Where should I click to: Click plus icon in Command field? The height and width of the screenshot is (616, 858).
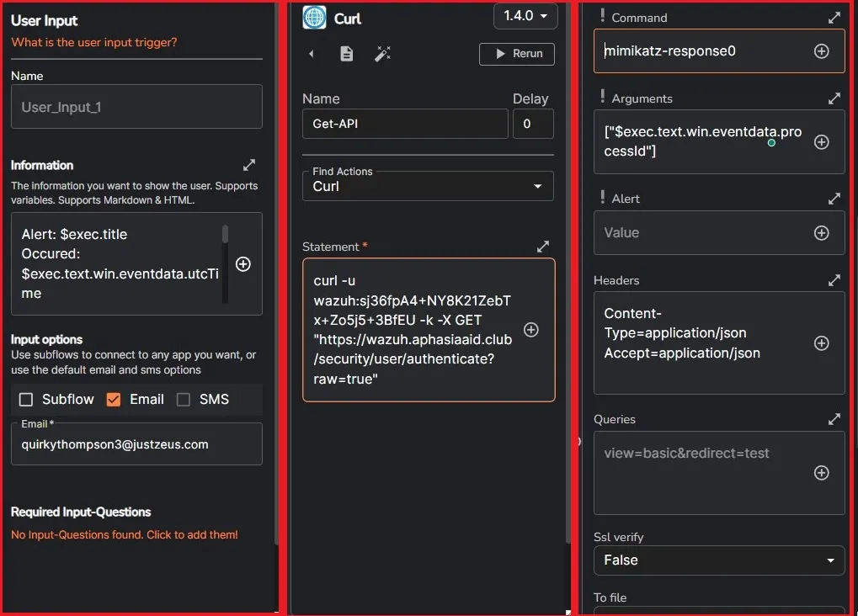[x=822, y=51]
